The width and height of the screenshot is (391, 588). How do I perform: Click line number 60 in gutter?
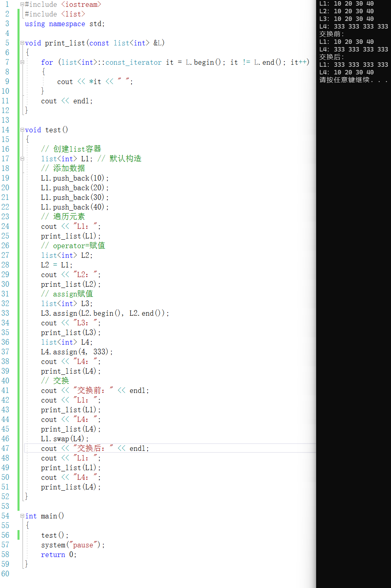pyautogui.click(x=5, y=574)
